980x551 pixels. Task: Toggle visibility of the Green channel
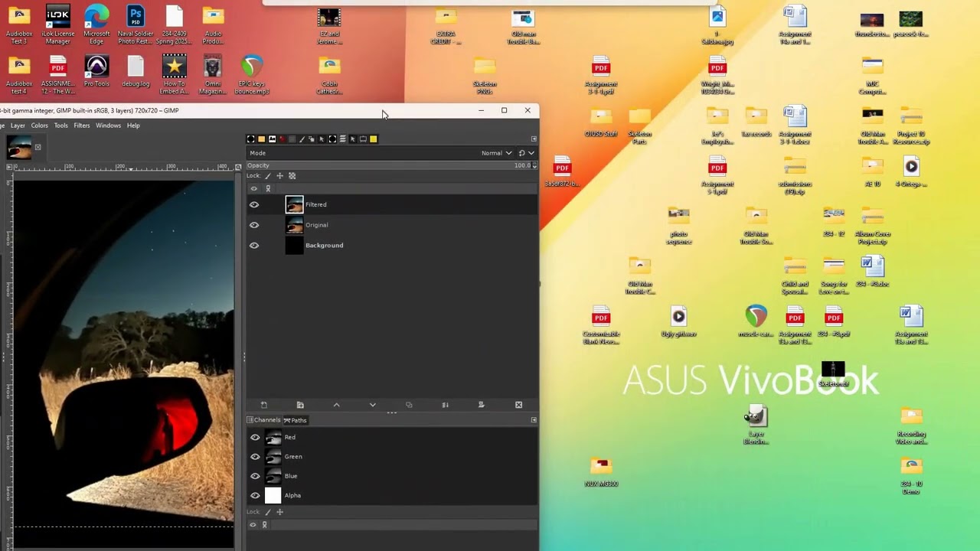point(255,457)
